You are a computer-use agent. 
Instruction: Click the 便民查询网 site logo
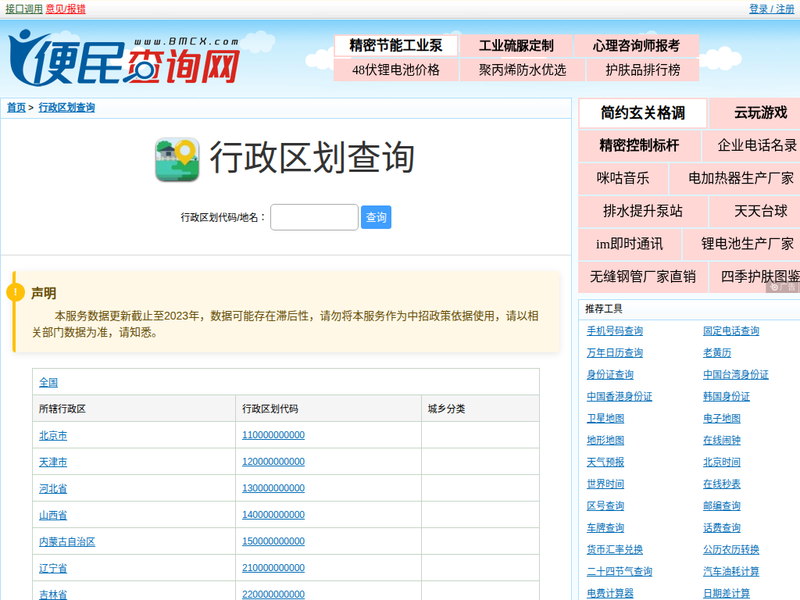(x=124, y=59)
